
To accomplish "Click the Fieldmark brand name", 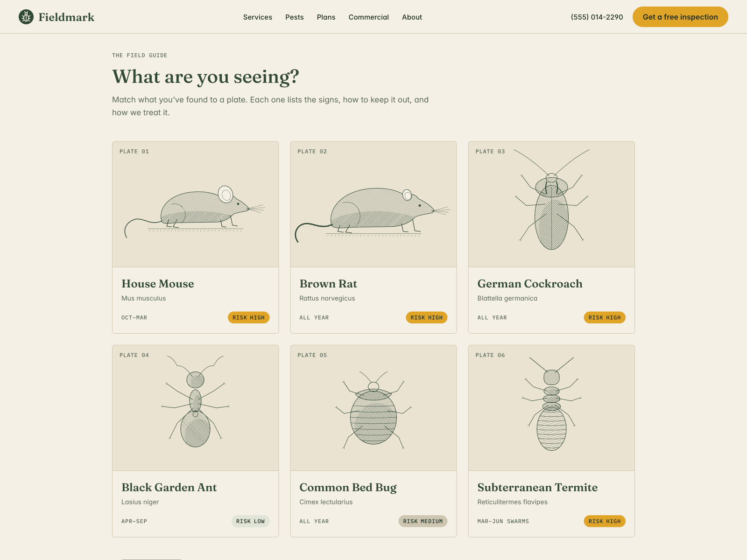I will tap(66, 17).
